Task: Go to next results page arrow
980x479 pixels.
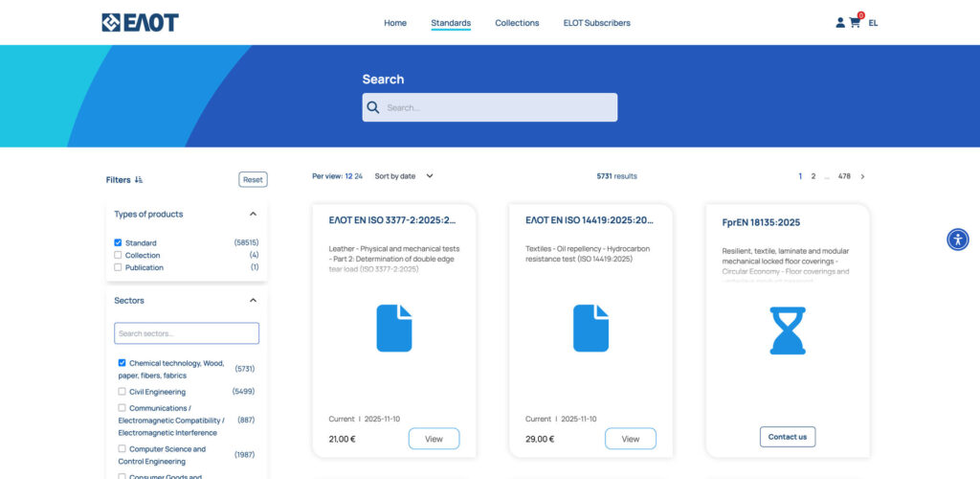Action: [x=862, y=176]
